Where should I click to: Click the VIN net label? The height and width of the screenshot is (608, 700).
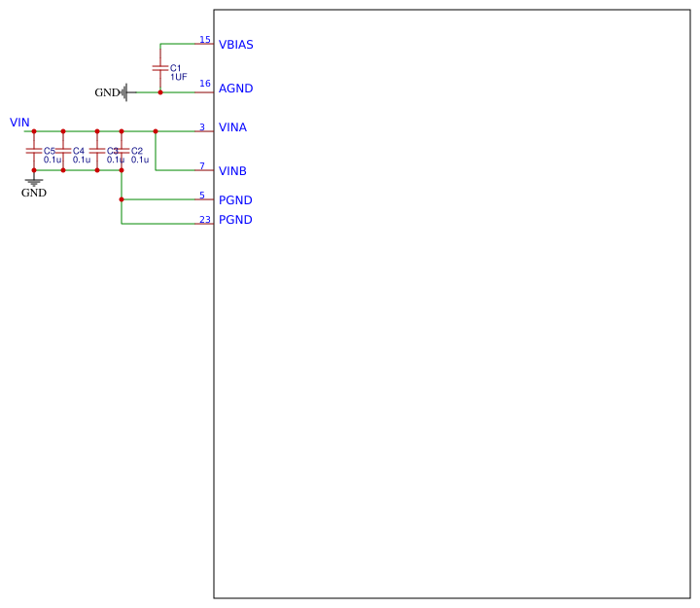[19, 123]
